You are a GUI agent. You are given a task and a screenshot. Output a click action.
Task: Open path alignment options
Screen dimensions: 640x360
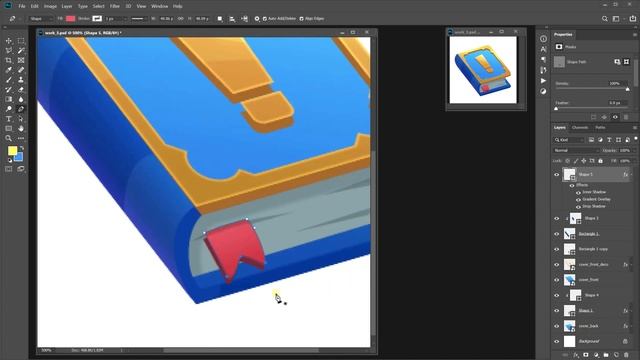232,19
